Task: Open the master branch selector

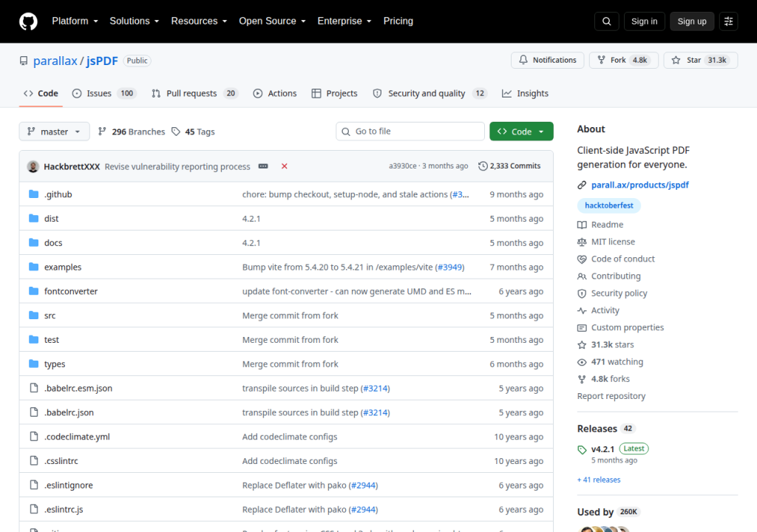Action: (54, 132)
